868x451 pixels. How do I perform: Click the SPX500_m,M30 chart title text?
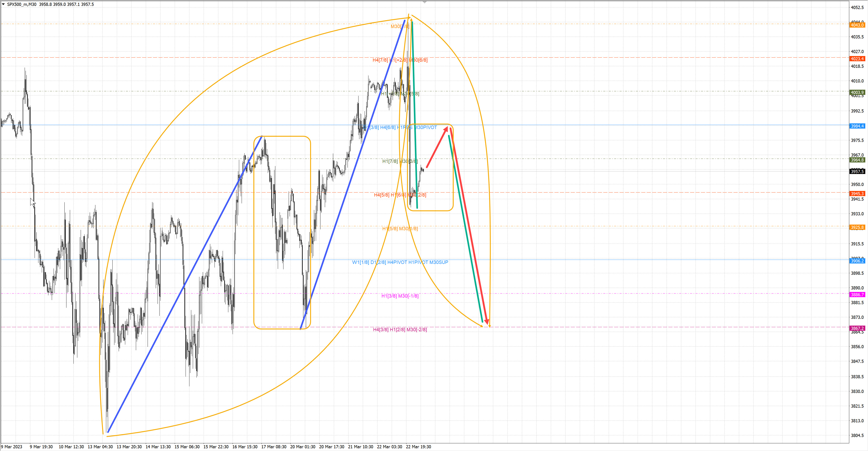pos(21,4)
